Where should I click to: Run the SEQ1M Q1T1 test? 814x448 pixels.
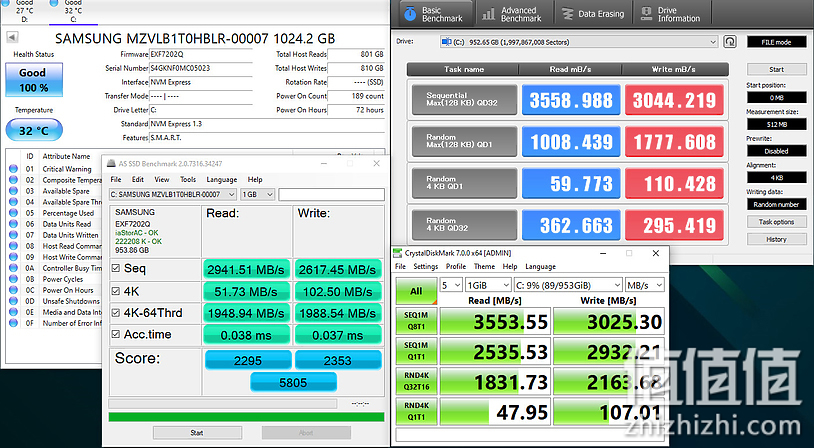(x=416, y=351)
